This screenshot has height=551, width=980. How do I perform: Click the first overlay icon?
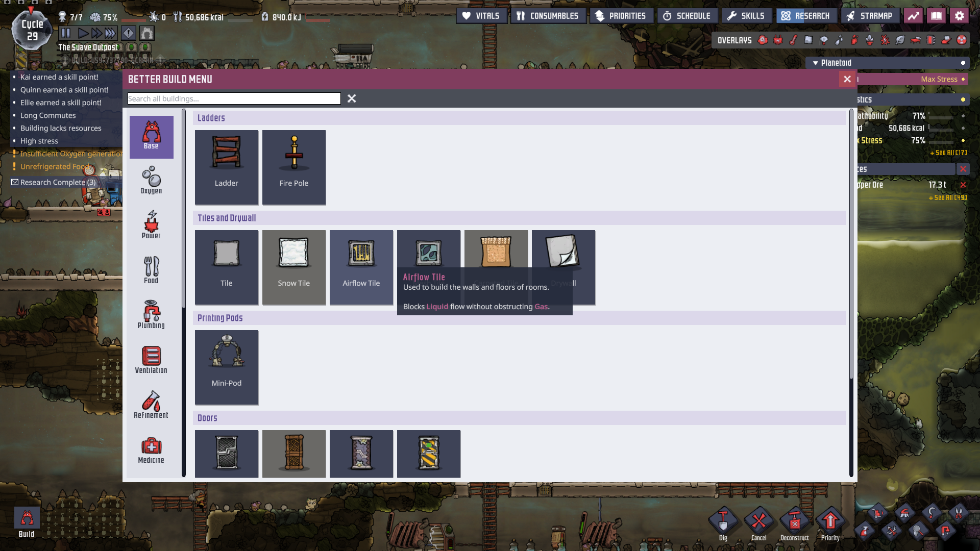pos(763,40)
